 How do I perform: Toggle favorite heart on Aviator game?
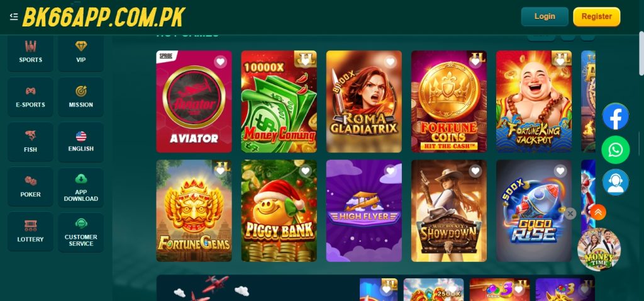pyautogui.click(x=220, y=62)
